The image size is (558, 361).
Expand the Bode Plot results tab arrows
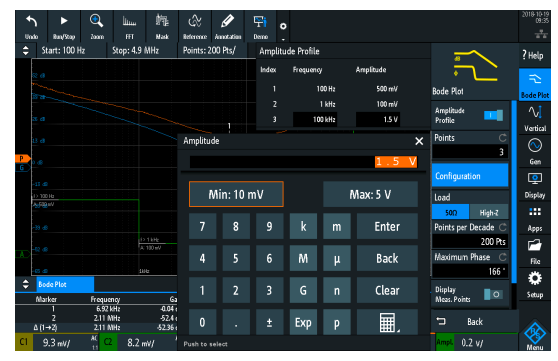coord(26,284)
